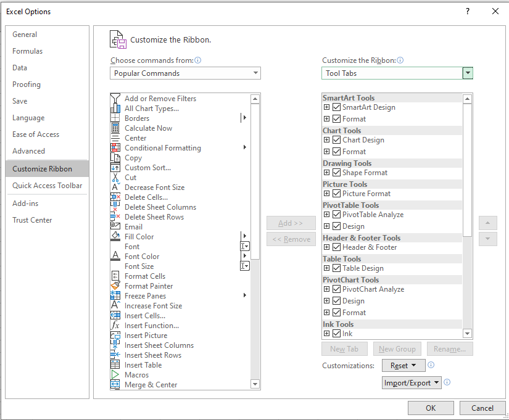Select the Format Painter command
The height and width of the screenshot is (420, 509).
148,286
